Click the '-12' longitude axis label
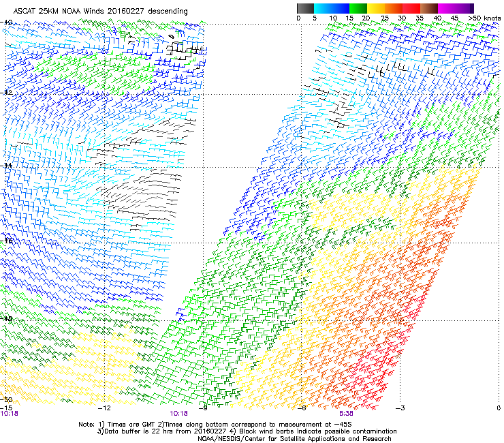Viewport: 504px width, 443px height. click(x=105, y=408)
